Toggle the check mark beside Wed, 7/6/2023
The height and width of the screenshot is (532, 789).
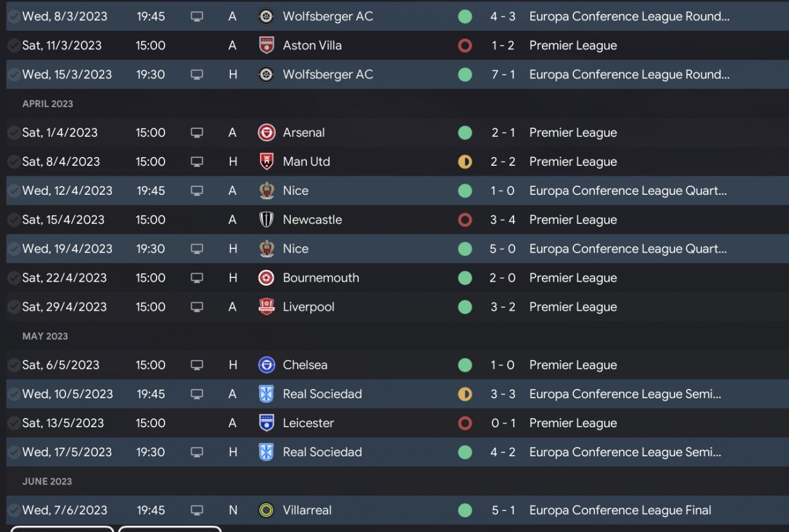(x=14, y=510)
